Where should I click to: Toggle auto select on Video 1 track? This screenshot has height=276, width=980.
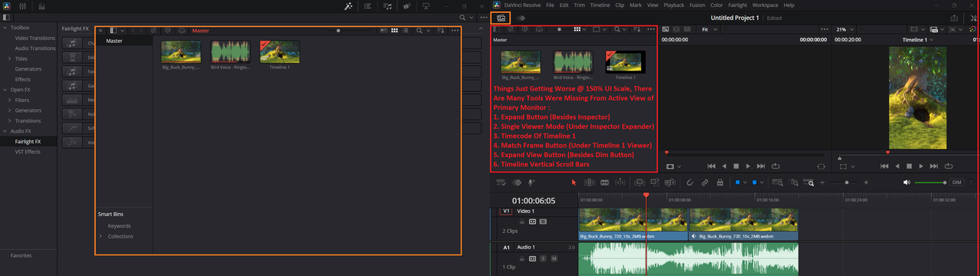click(x=532, y=222)
